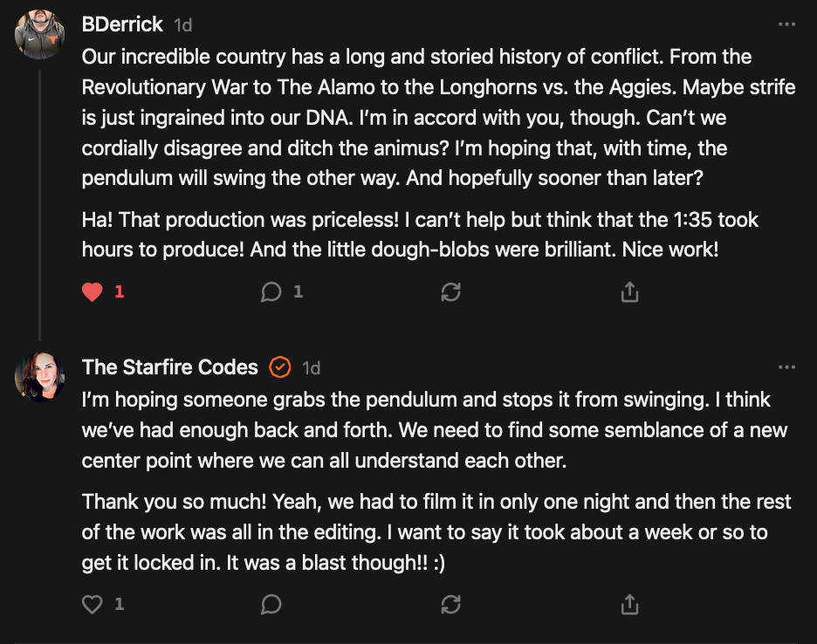Open The Starfire Codes' profile avatar
817x644 pixels.
pyautogui.click(x=40, y=377)
